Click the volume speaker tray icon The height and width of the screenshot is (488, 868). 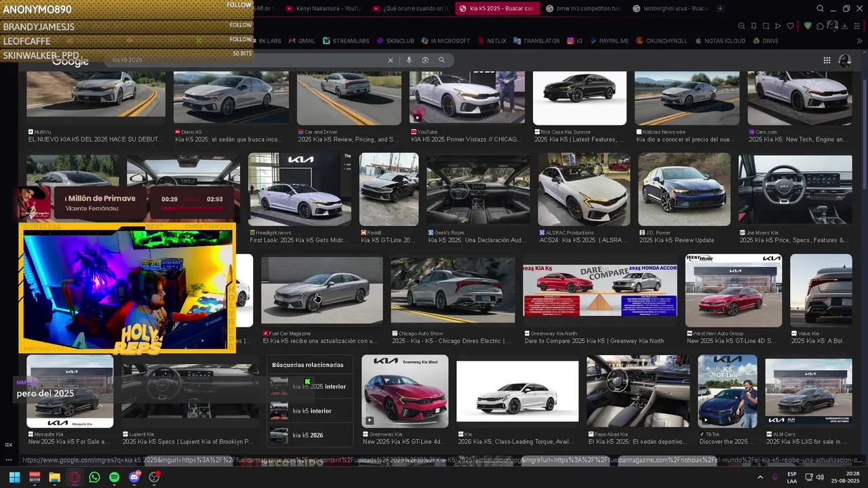[820, 477]
